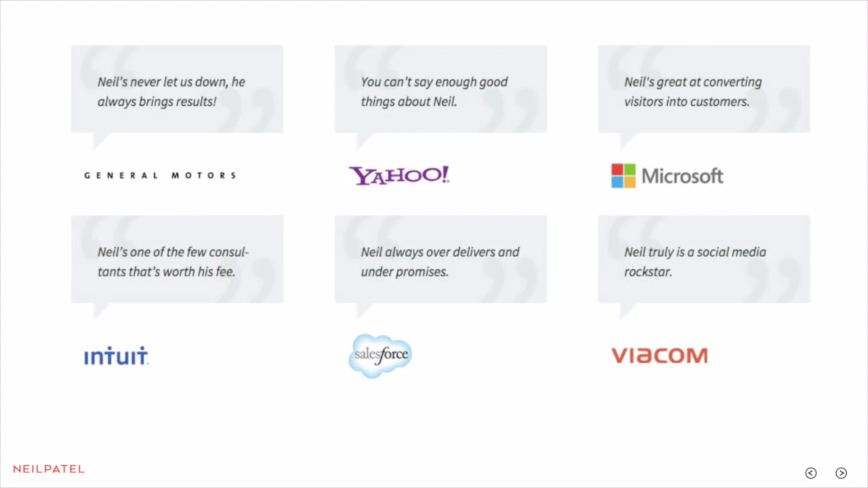This screenshot has width=868, height=488.
Task: Click the previous navigation arrow icon
Action: [x=811, y=473]
